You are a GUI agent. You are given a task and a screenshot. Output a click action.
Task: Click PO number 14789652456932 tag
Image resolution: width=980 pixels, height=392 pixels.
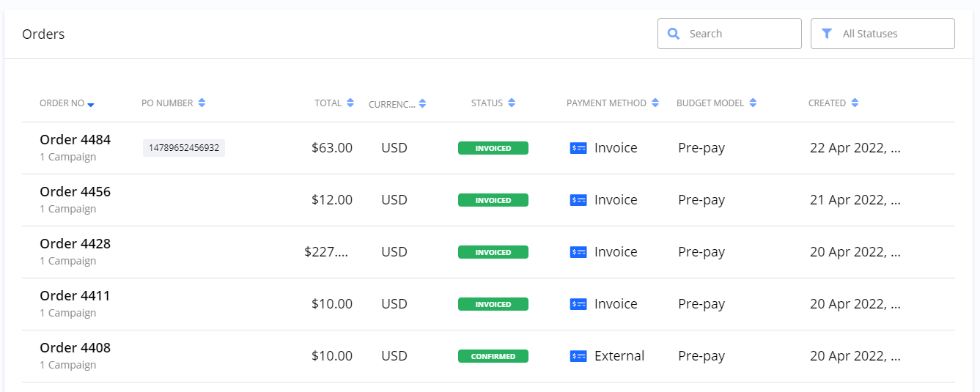point(183,148)
